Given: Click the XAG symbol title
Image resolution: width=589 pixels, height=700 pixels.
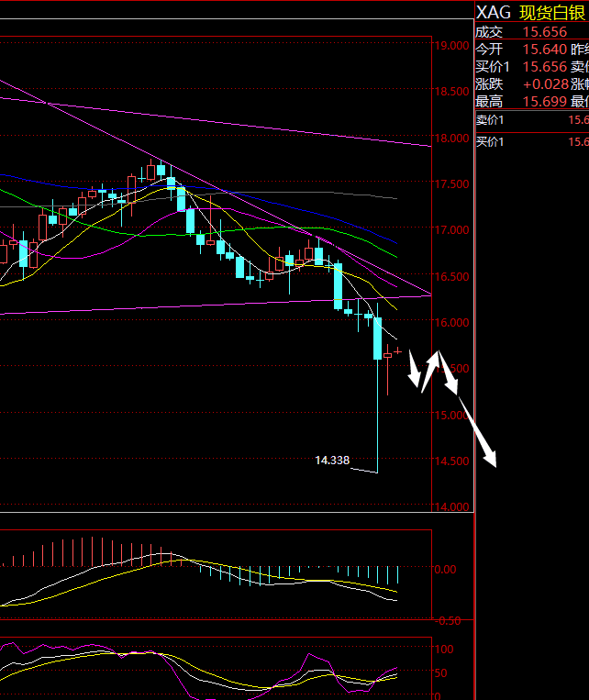Looking at the screenshot, I should (x=493, y=13).
